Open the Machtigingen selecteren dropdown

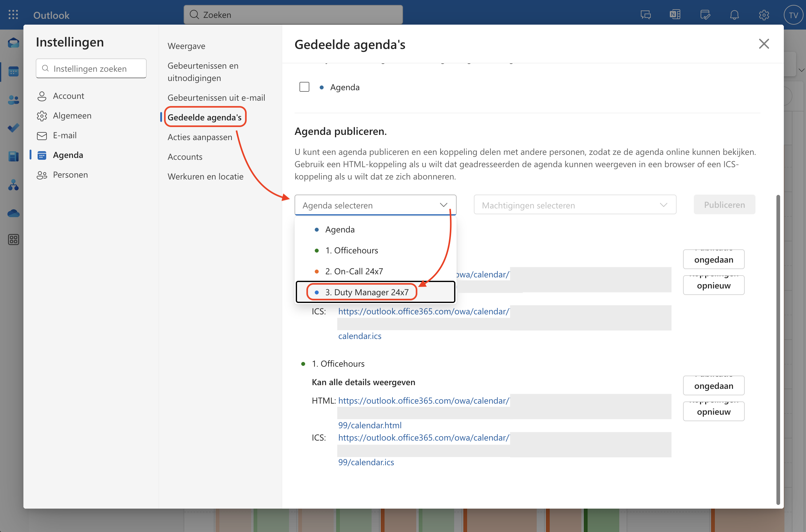coord(574,205)
